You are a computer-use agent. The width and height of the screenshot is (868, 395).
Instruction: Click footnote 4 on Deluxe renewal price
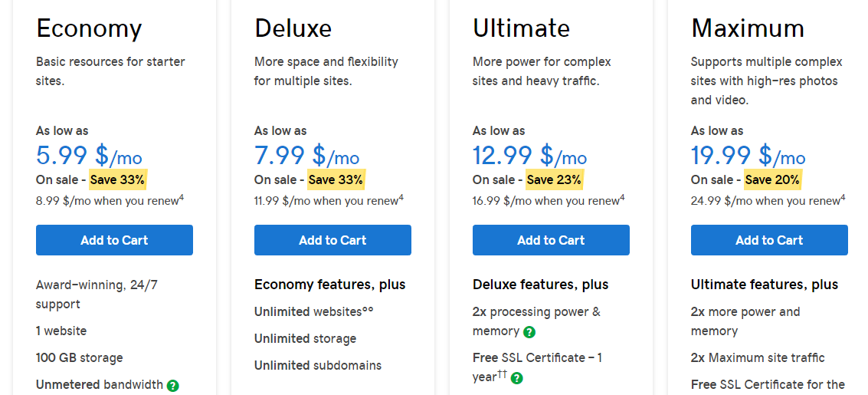(x=401, y=196)
